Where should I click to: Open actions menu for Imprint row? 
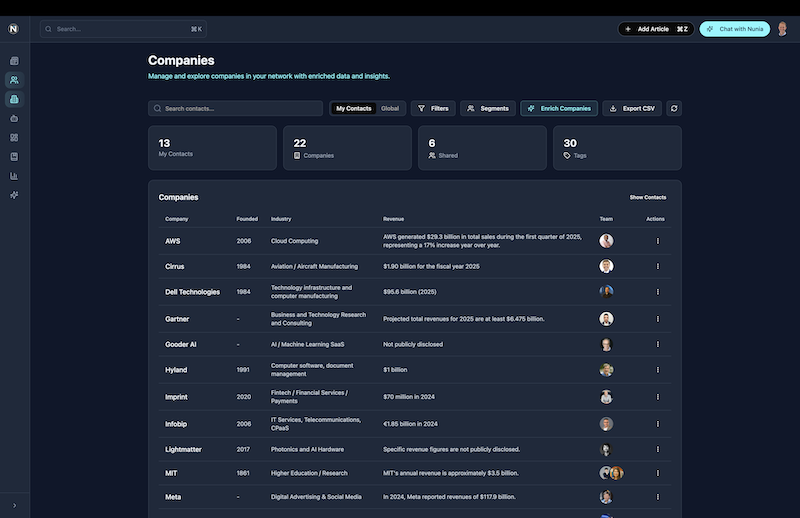(658, 397)
